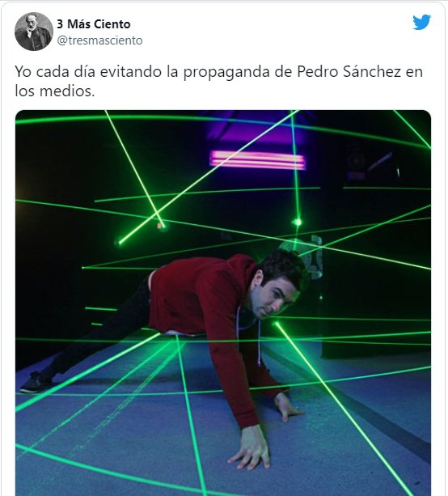Click the words 'los medios.' in the tweet
The image size is (448, 496).
pyautogui.click(x=55, y=91)
